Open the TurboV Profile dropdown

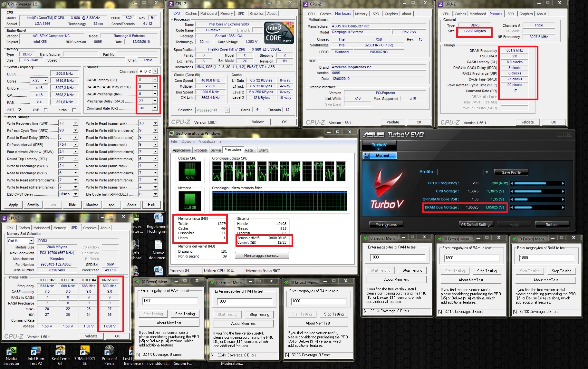click(x=487, y=172)
